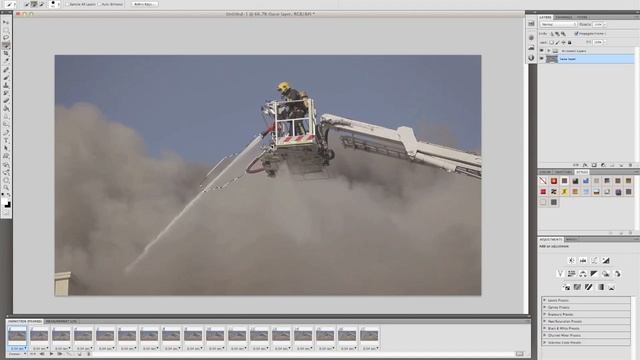Switch to the Swatches tab
This screenshot has width=640, height=360.
[563, 172]
